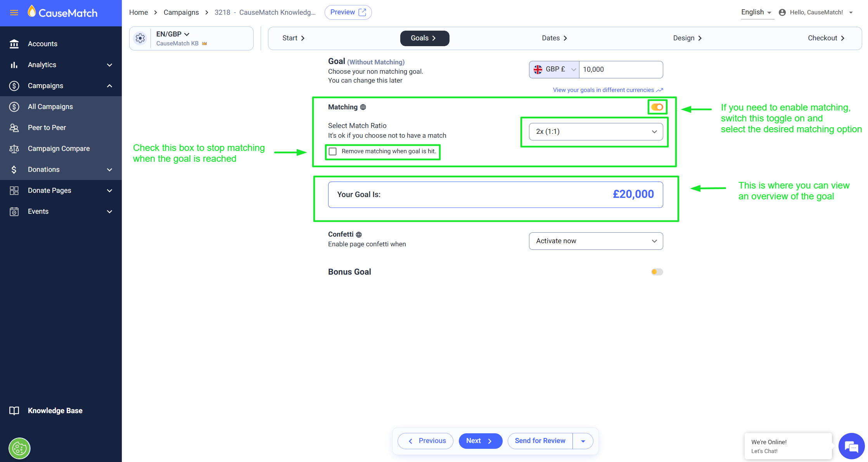Click the Peer to Peer icon

click(x=14, y=128)
